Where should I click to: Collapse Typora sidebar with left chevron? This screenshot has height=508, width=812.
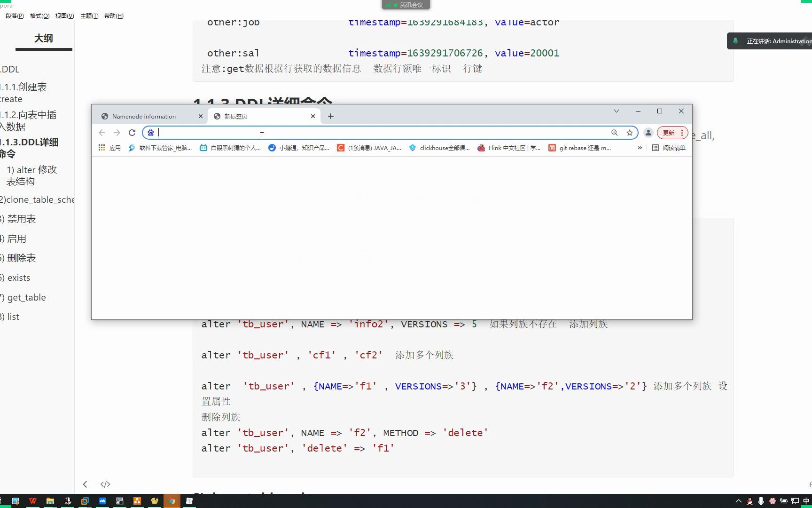point(85,484)
